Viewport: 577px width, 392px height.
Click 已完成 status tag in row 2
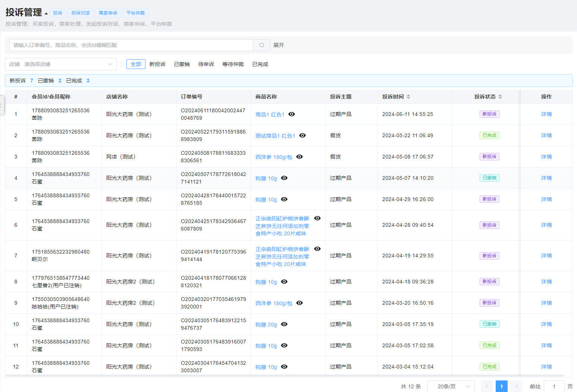point(489,135)
